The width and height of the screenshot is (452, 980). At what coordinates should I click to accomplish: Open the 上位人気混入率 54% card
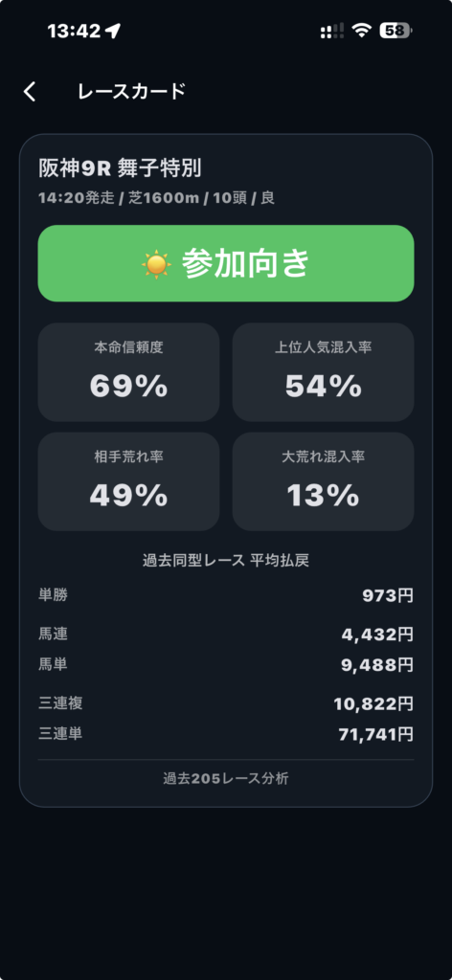point(324,372)
